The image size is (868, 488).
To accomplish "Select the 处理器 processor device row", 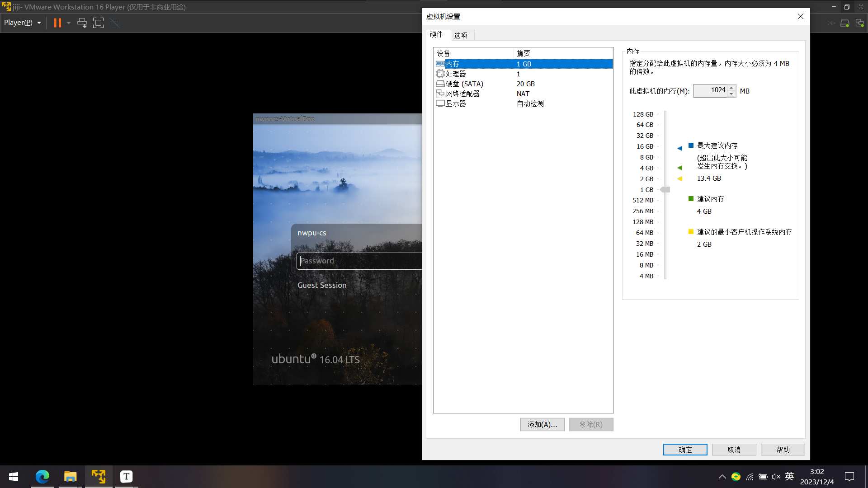I will click(x=456, y=74).
